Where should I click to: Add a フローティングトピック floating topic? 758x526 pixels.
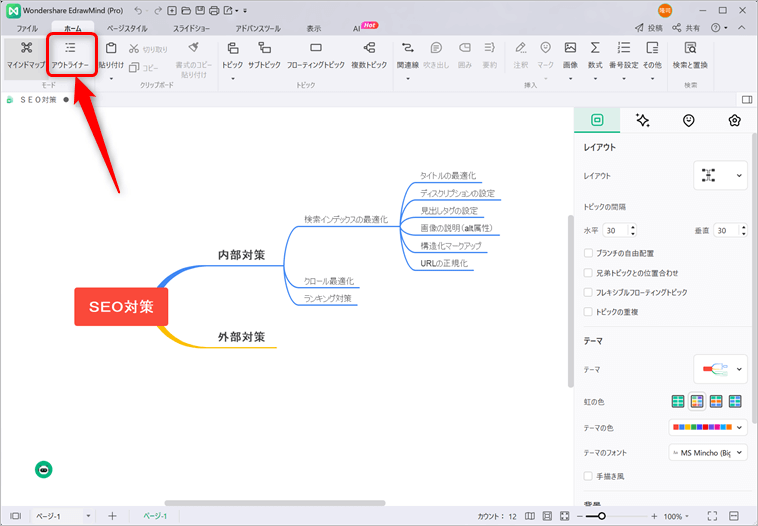316,54
